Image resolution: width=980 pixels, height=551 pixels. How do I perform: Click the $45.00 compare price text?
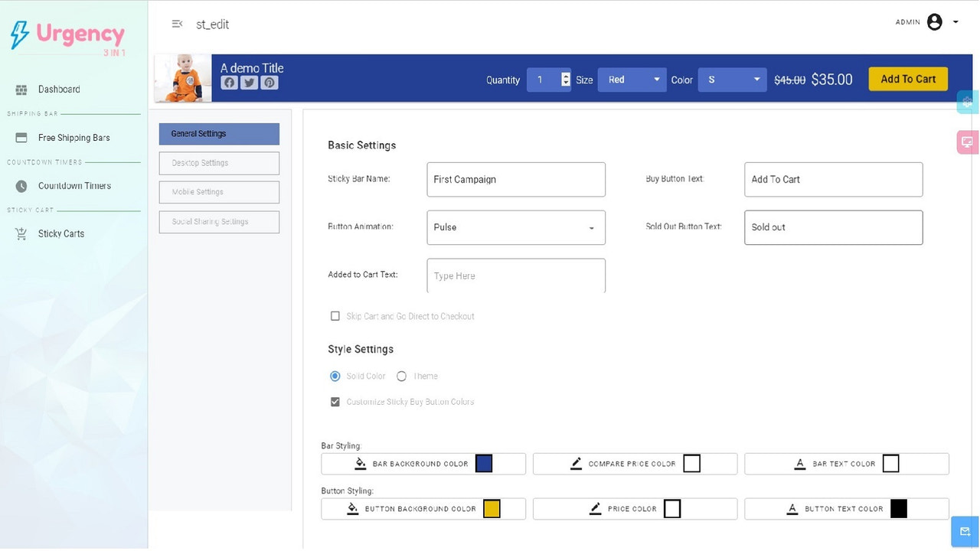point(789,80)
